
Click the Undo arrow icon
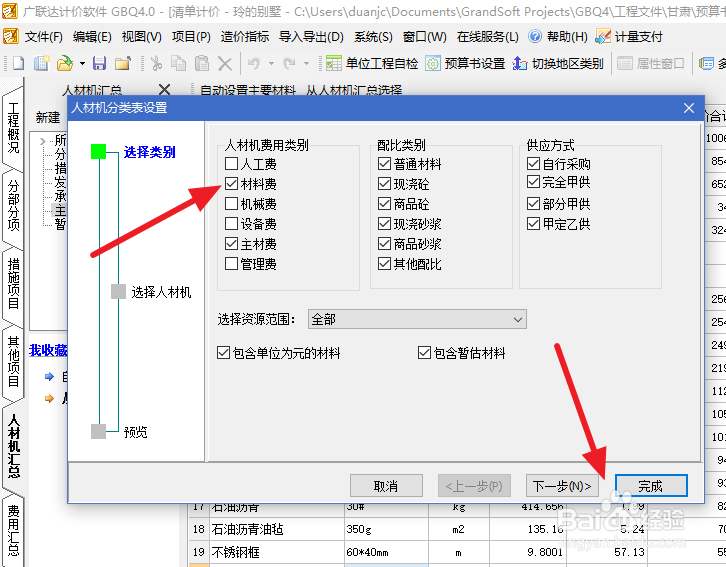[254, 63]
